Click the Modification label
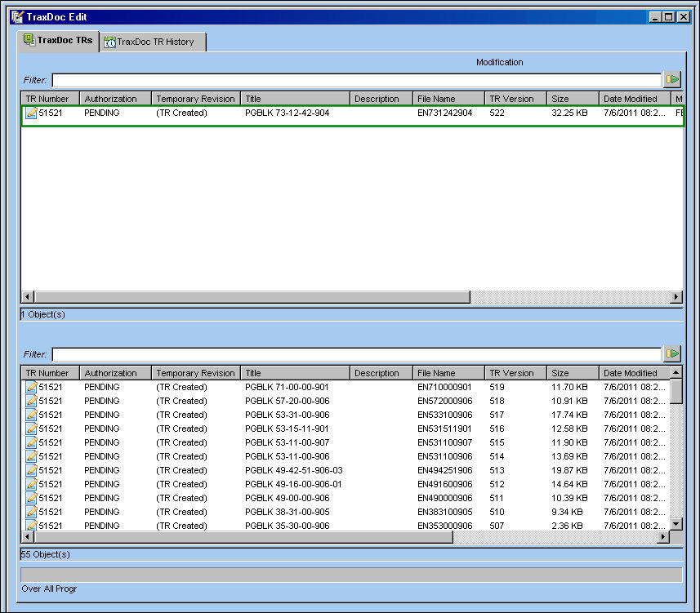This screenshot has width=700, height=613. coord(500,62)
